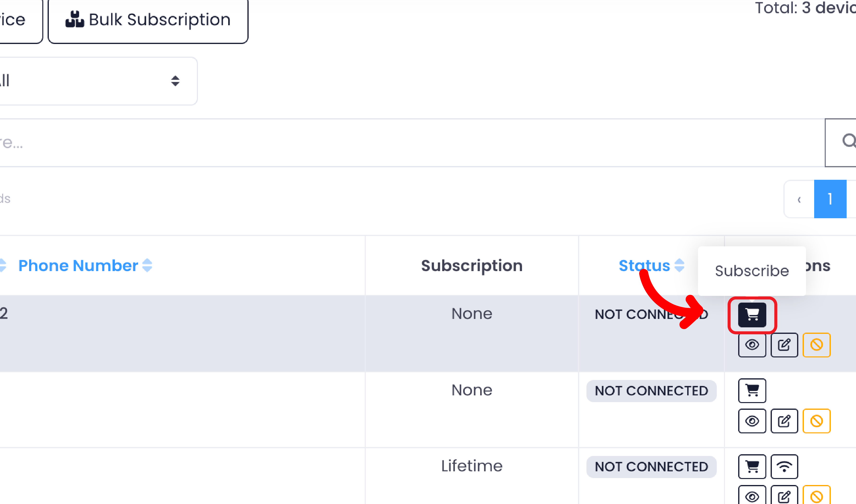The image size is (856, 504).
Task: Click the Lifetime row's cart icon
Action: click(x=752, y=466)
